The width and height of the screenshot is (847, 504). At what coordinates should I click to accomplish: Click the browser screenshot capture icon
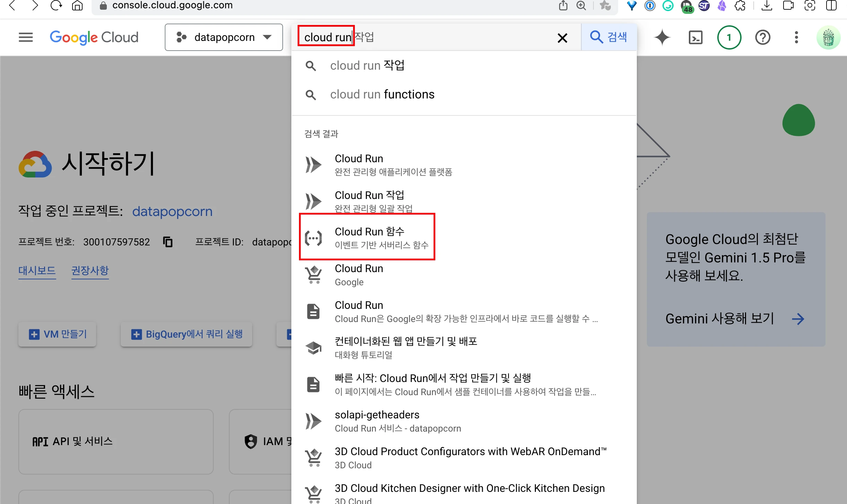[x=810, y=5]
